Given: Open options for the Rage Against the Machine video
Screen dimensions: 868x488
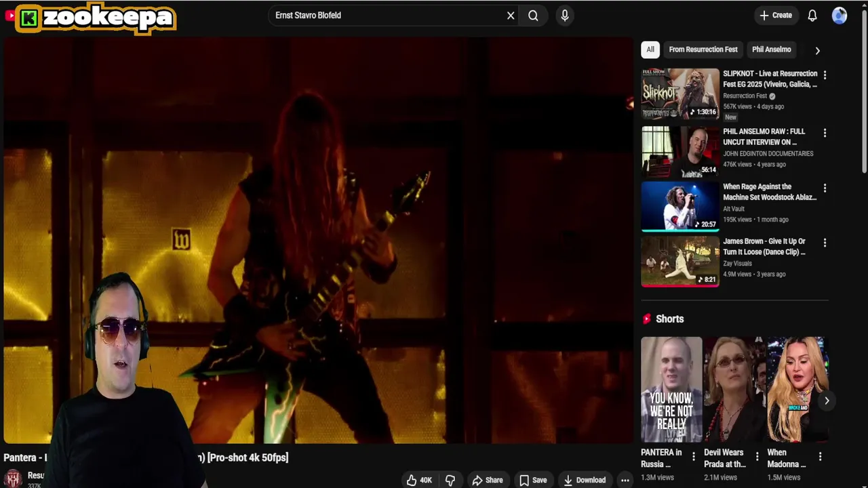Looking at the screenshot, I should click(x=825, y=188).
